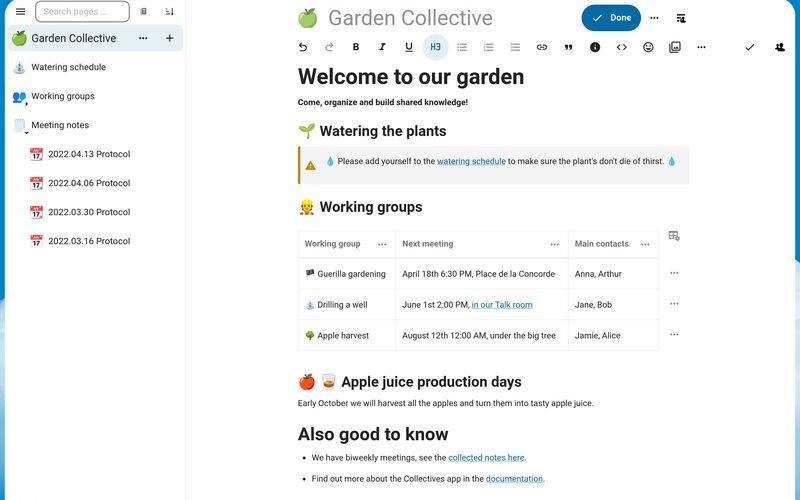Undo the last edit

tap(303, 47)
